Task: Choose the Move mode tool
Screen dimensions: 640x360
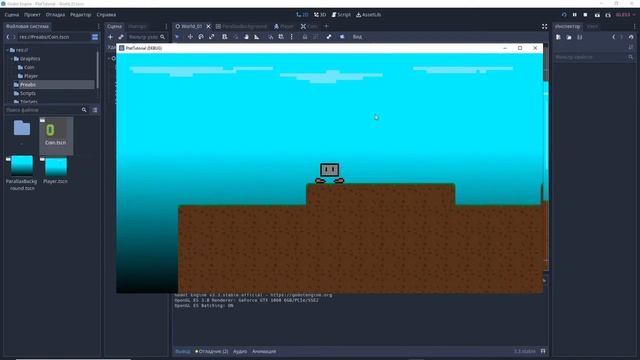Action: point(190,37)
